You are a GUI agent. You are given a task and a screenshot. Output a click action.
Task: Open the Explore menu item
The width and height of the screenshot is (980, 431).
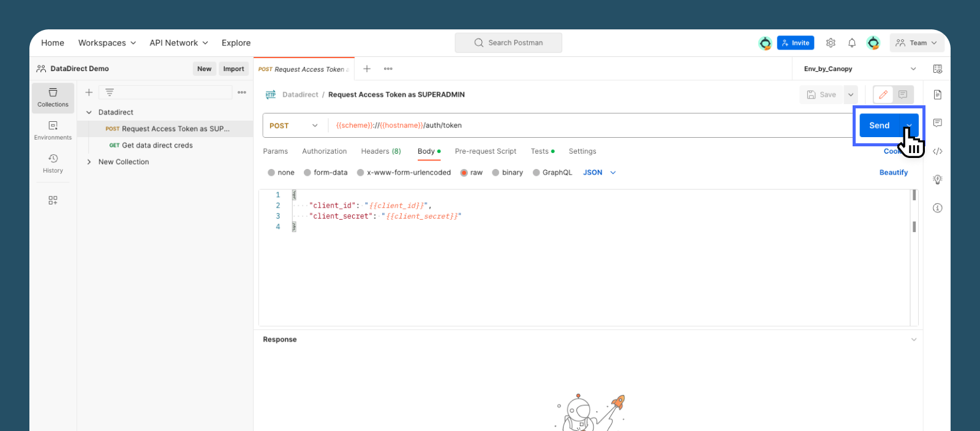[236, 43]
